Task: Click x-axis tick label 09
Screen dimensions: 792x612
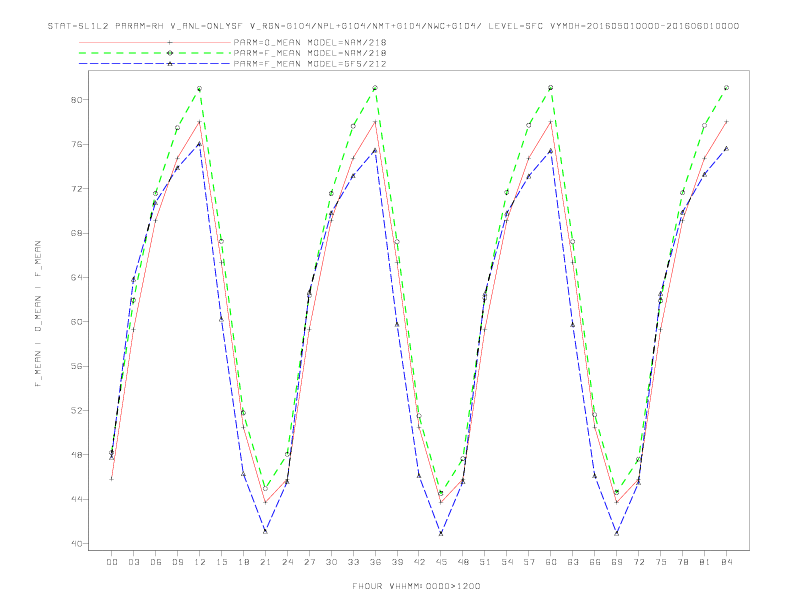Action: 177,562
